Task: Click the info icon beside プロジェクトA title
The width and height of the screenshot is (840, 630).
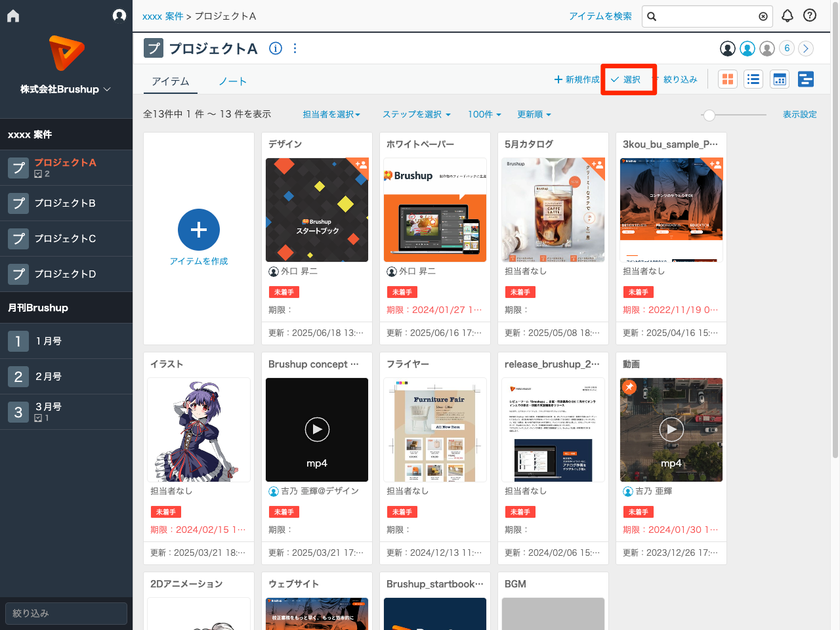Action: pos(276,49)
